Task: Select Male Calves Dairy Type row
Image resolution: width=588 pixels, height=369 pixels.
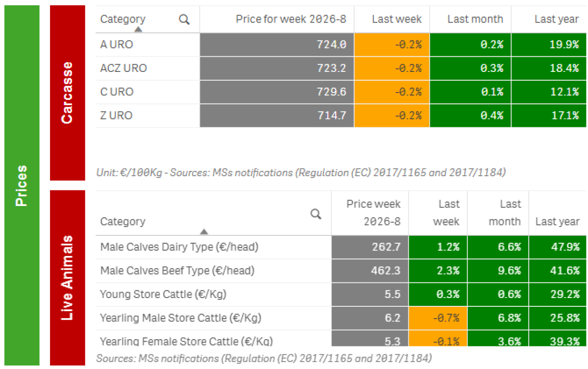Action: 179,247
